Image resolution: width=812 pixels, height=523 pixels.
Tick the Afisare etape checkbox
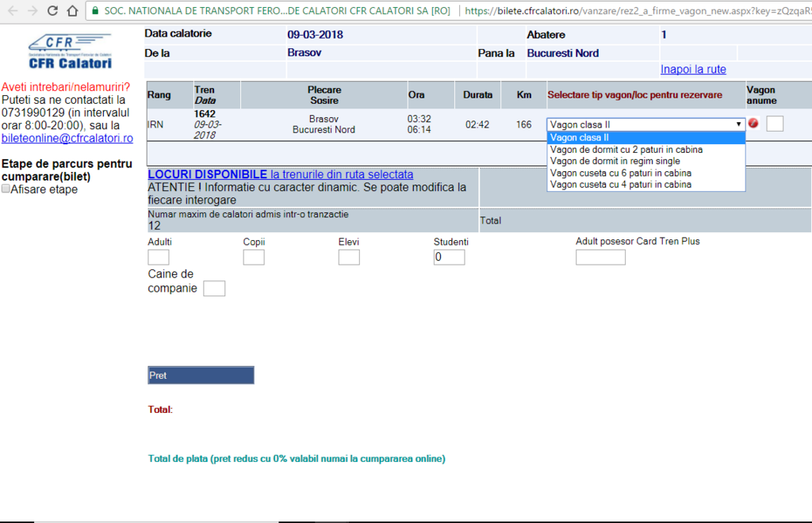pyautogui.click(x=6, y=189)
